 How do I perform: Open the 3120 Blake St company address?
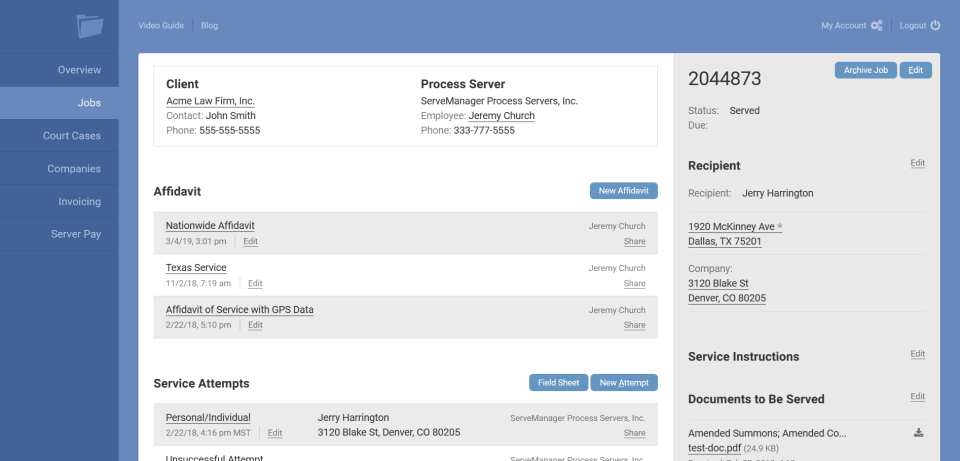click(718, 283)
